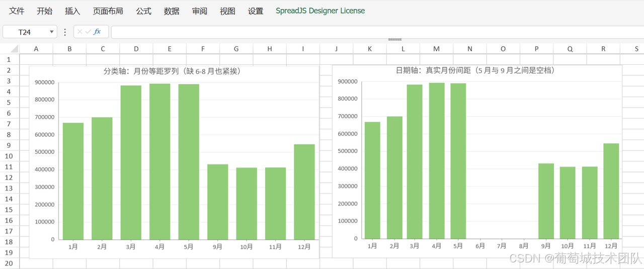Open the 审阅 tab
644x269 pixels.
click(199, 11)
